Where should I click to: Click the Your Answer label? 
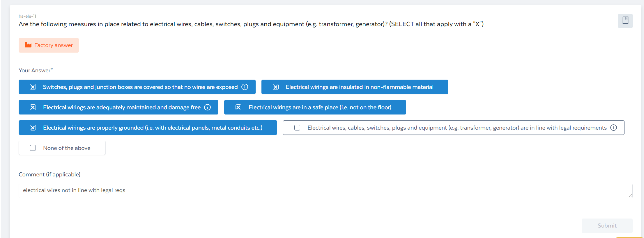[36, 70]
